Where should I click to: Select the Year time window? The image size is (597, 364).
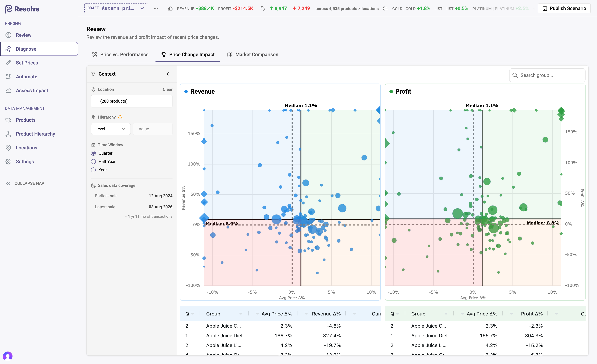click(x=93, y=170)
